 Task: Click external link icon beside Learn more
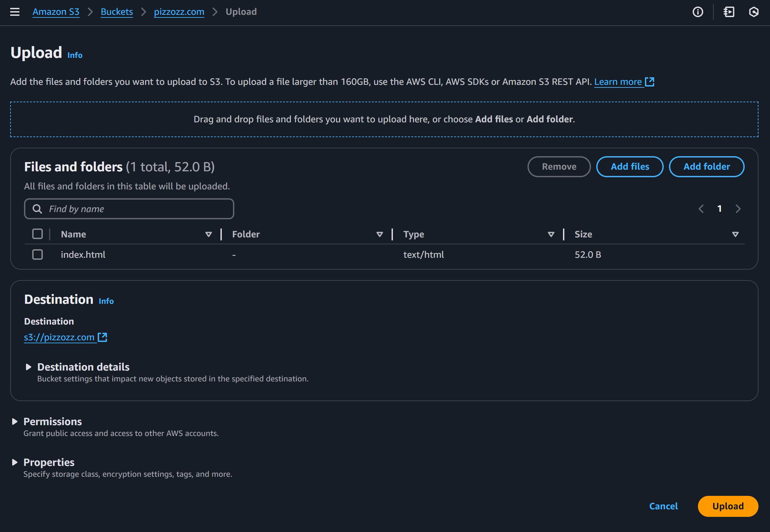click(650, 82)
